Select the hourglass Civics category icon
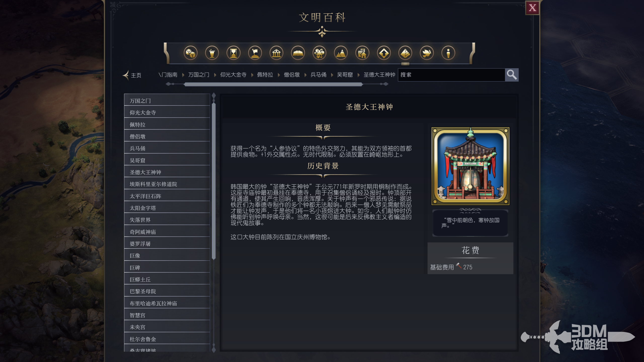This screenshot has height=362, width=644. click(234, 53)
